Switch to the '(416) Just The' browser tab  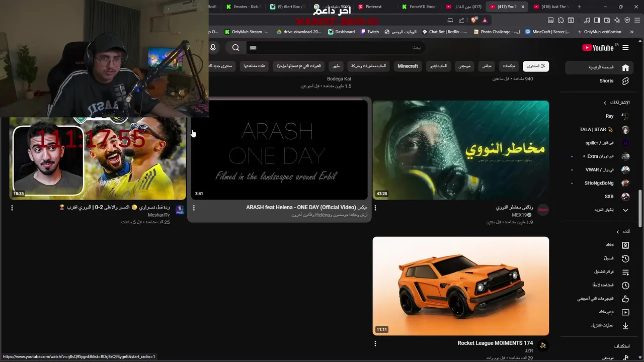[x=550, y=7]
